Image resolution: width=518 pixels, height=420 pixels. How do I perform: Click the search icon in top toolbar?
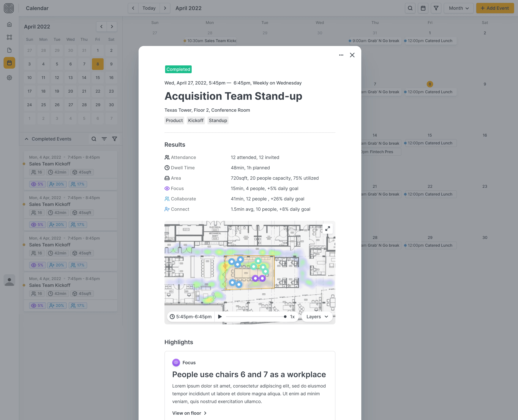(410, 8)
